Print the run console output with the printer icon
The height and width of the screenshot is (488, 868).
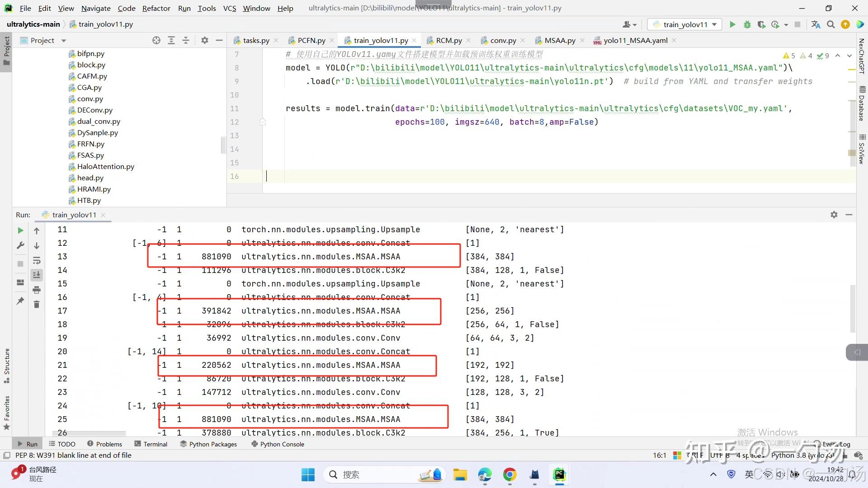[37, 290]
